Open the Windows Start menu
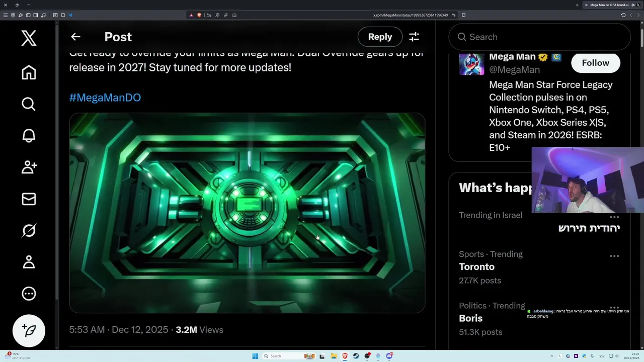 pyautogui.click(x=255, y=356)
